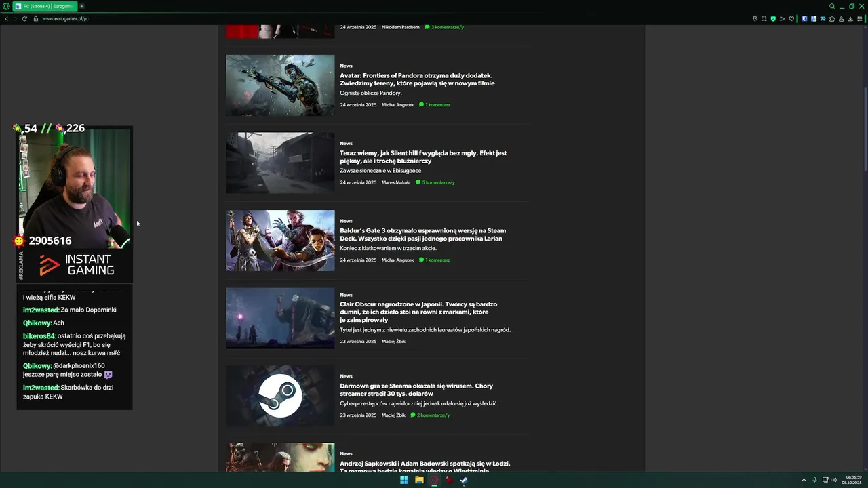Click author Maciej Żbik on Steam virus article
The width and height of the screenshot is (868, 488).
393,415
